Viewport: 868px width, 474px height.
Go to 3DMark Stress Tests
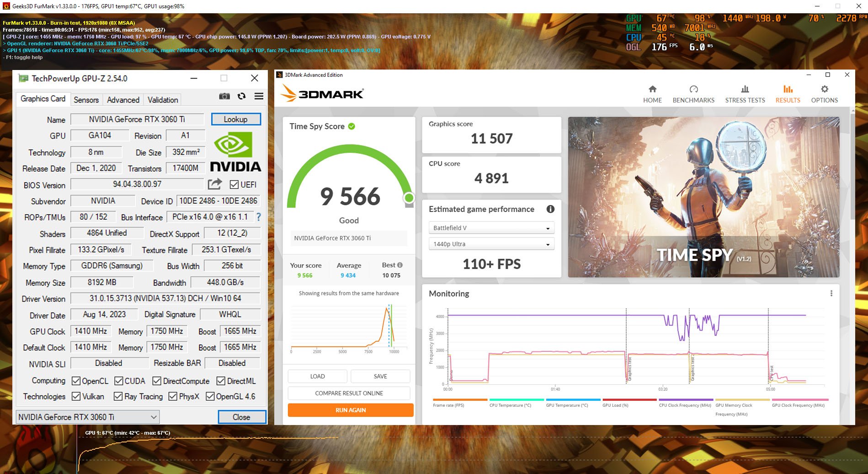(745, 94)
